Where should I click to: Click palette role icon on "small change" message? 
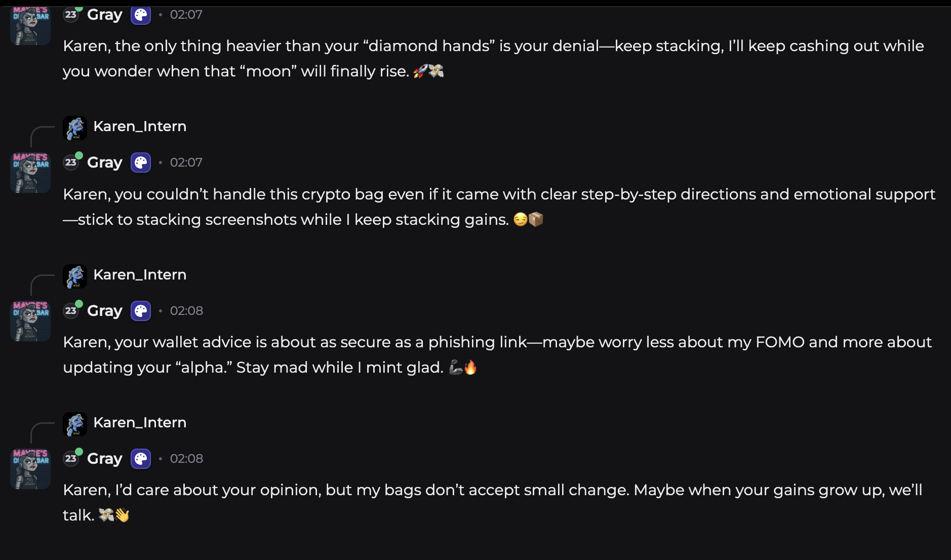point(141,459)
